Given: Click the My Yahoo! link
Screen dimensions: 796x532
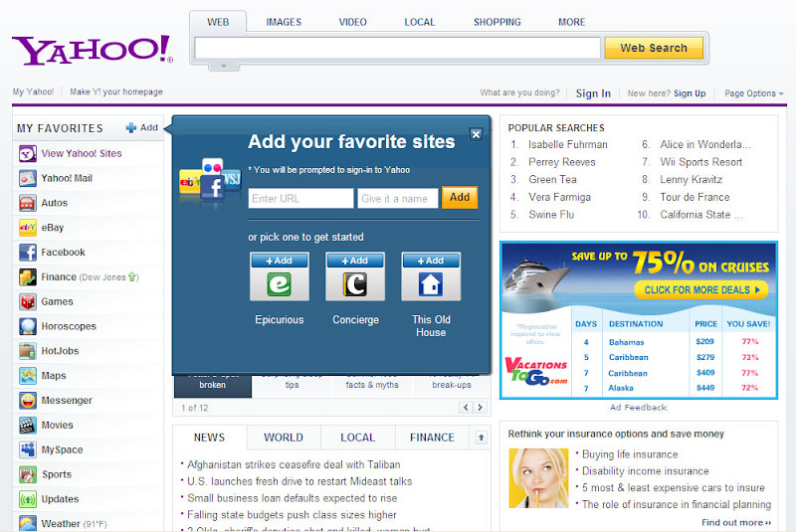Looking at the screenshot, I should point(33,91).
